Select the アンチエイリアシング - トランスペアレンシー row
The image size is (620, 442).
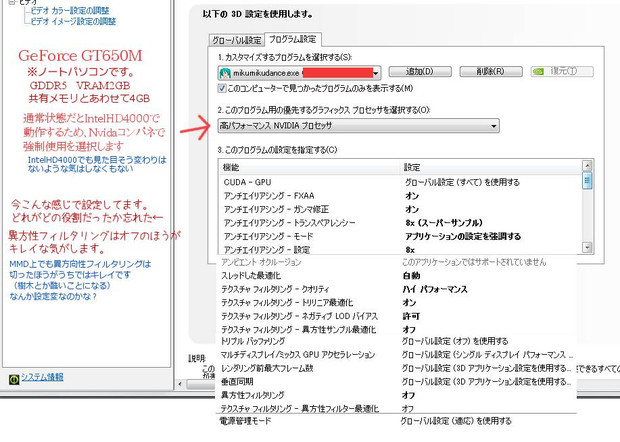coord(400,223)
